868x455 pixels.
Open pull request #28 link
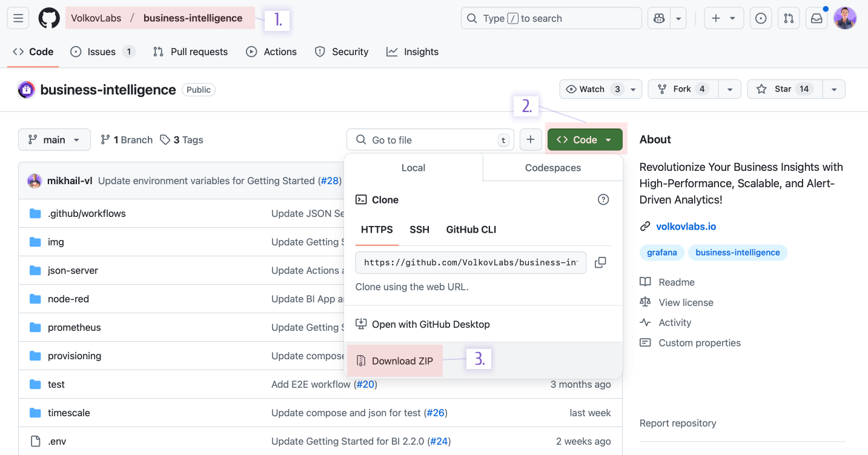[x=330, y=181]
